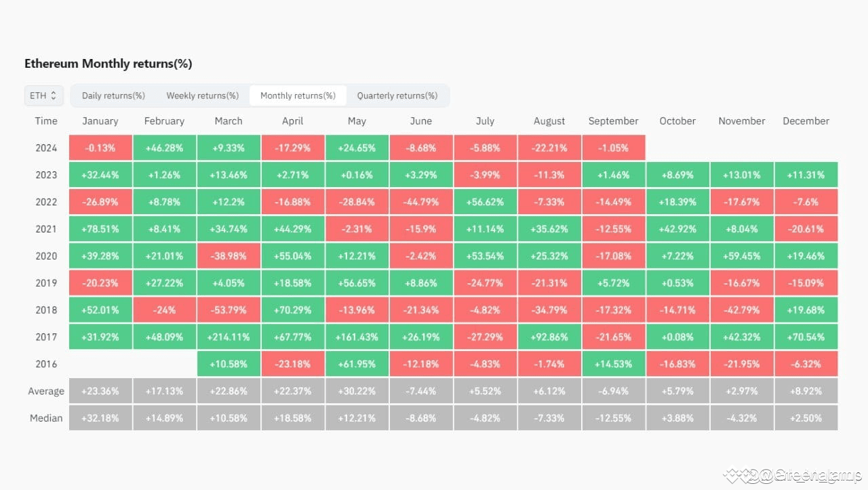Click the active Monthly returns(%) tab
This screenshot has width=868, height=490.
click(298, 96)
